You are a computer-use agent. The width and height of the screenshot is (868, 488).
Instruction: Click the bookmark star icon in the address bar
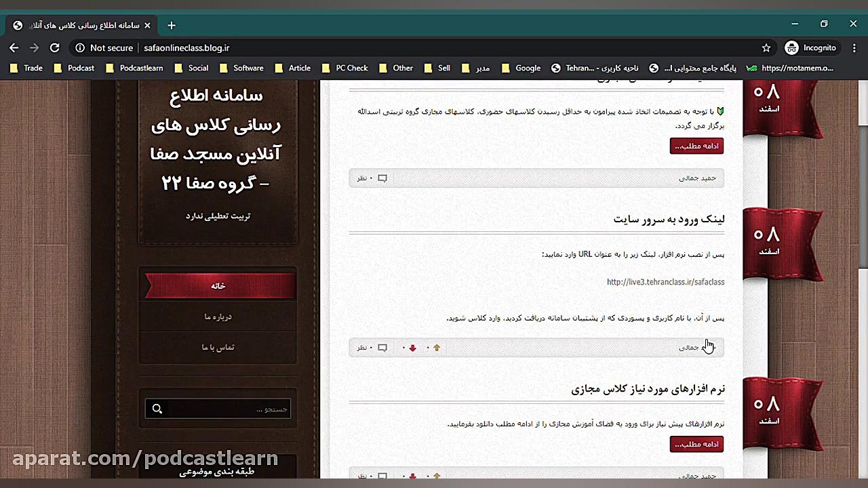(x=766, y=47)
